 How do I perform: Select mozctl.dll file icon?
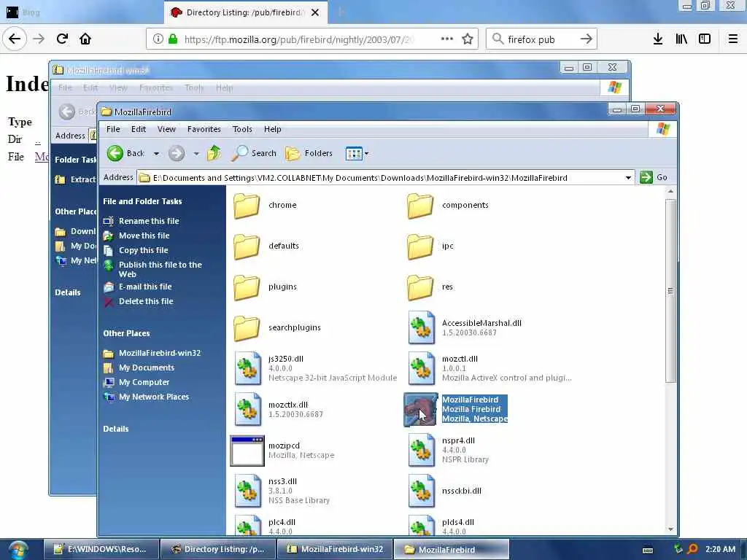pos(422,368)
